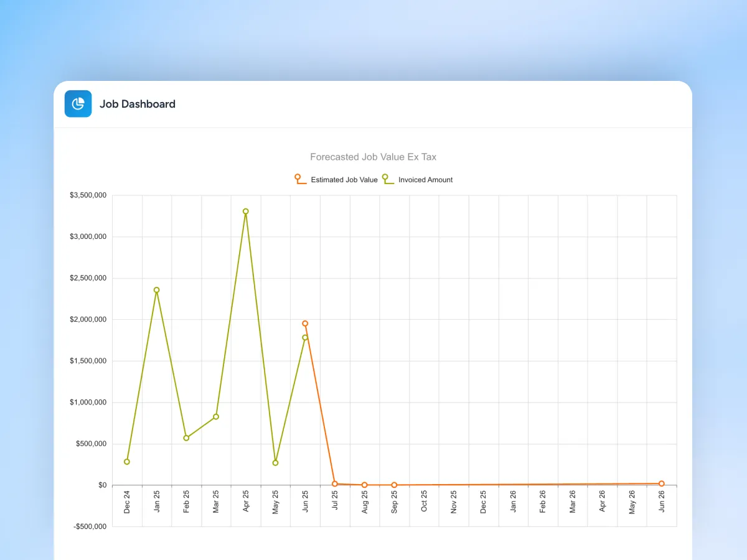747x560 pixels.
Task: Click the $1,500,000 axis label
Action: [x=88, y=361]
